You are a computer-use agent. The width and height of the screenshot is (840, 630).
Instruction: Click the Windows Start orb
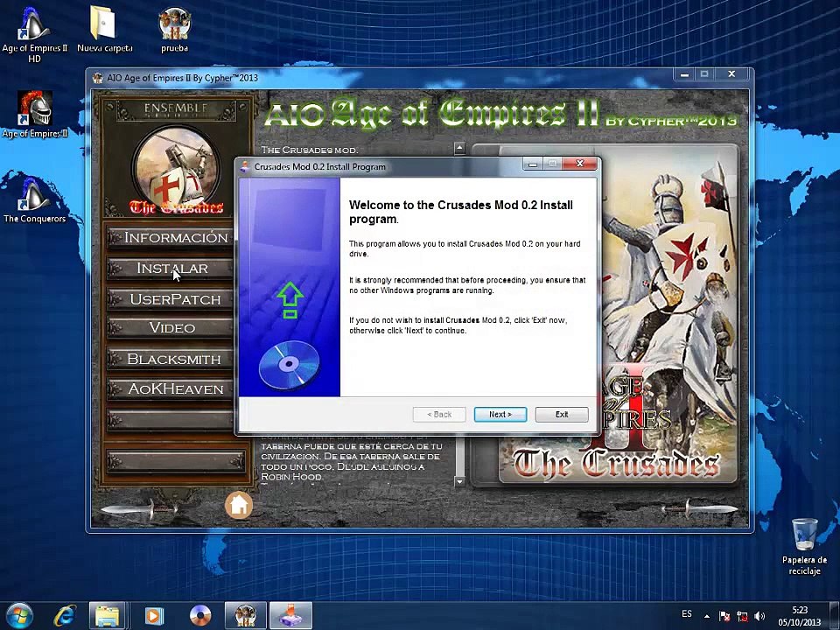tap(20, 615)
